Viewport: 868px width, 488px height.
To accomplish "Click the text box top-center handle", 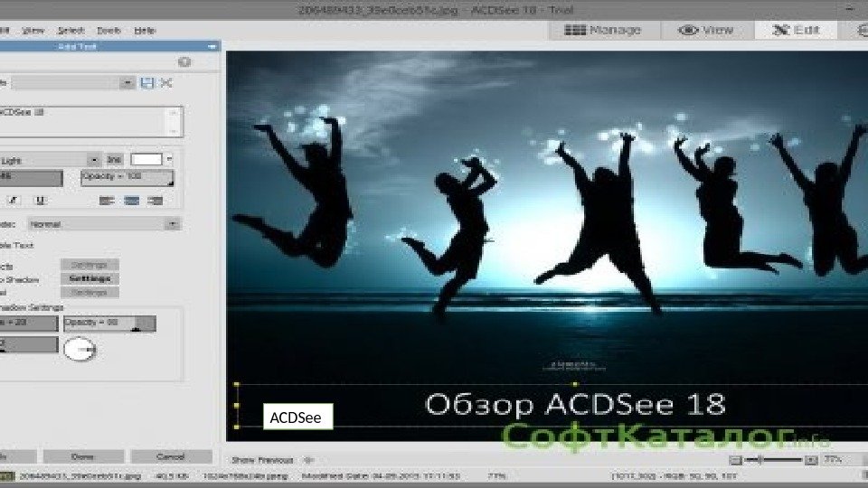I will coord(575,384).
